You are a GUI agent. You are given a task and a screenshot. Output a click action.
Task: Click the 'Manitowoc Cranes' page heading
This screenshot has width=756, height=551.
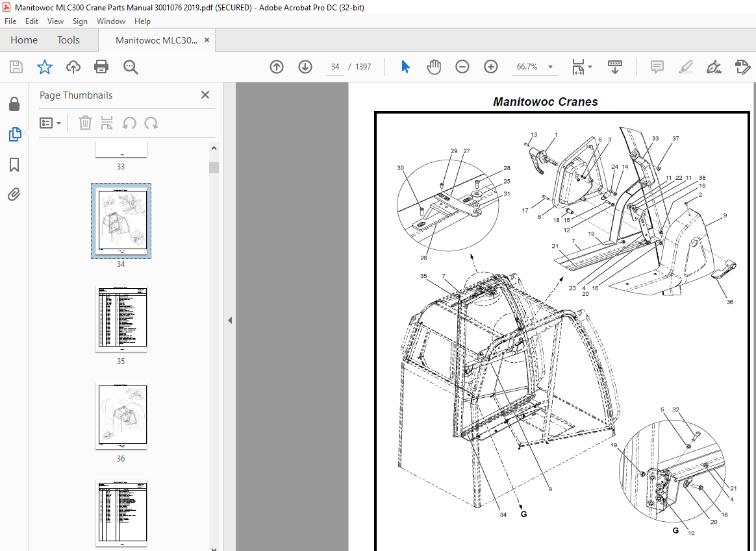point(546,102)
